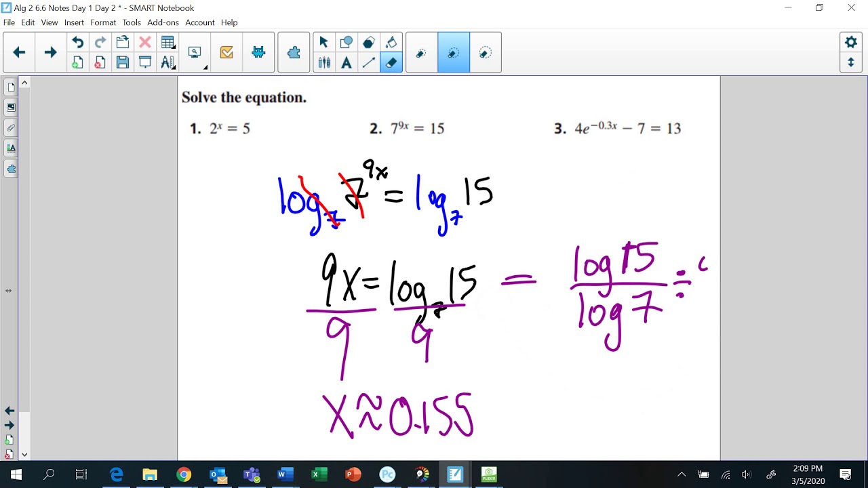This screenshot has width=868, height=488.
Task: Open the puzzle piece Add-ons icon
Action: 294,52
